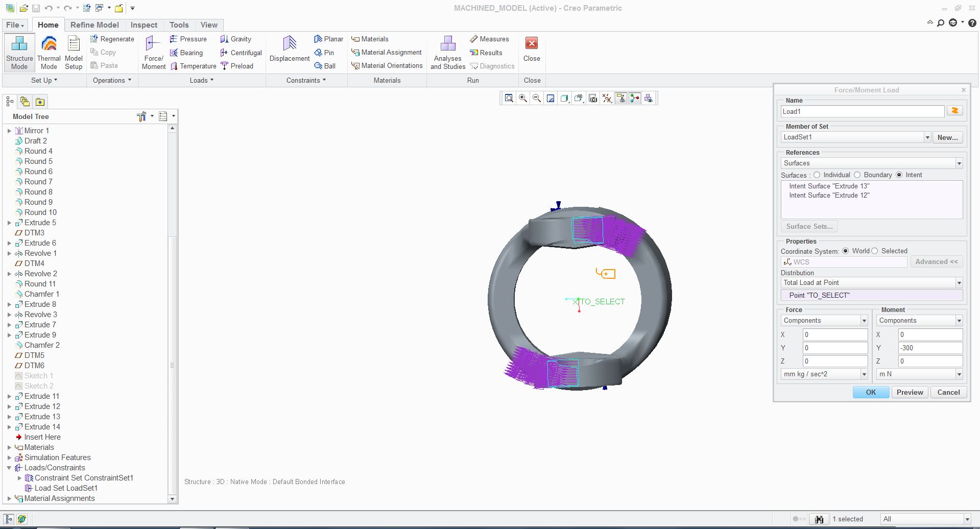This screenshot has height=529, width=980.
Task: Click the Moment Y value field
Action: pyautogui.click(x=930, y=348)
